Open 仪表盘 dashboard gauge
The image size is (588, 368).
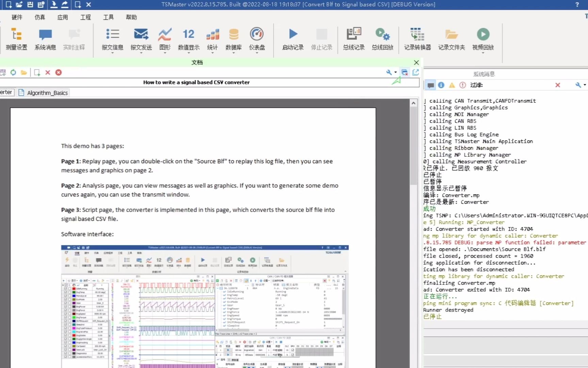(257, 39)
